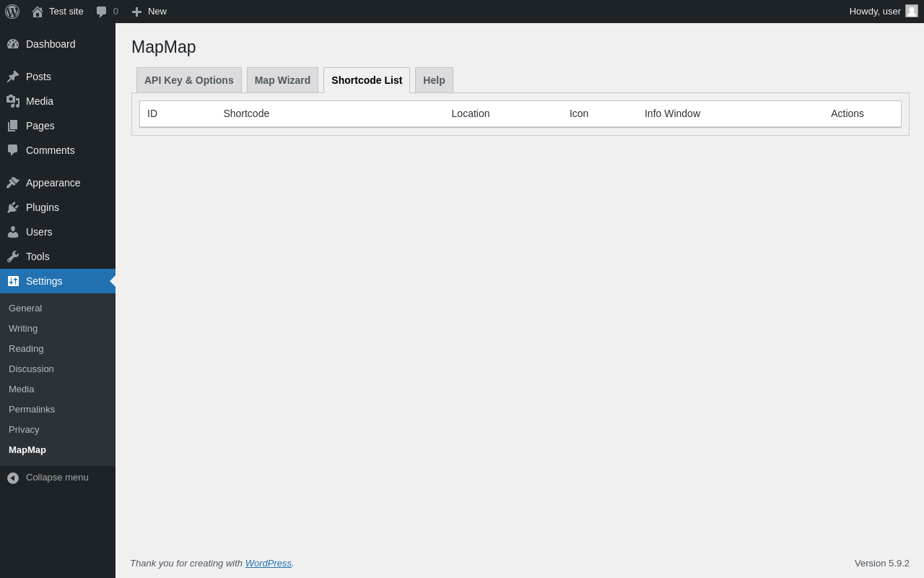
Task: Click the MapMap page heading
Action: (x=164, y=48)
